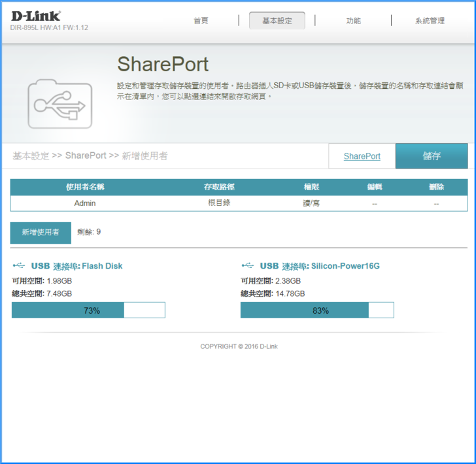This screenshot has height=464, width=476.
Task: Click the 刪除 column header
Action: [436, 187]
